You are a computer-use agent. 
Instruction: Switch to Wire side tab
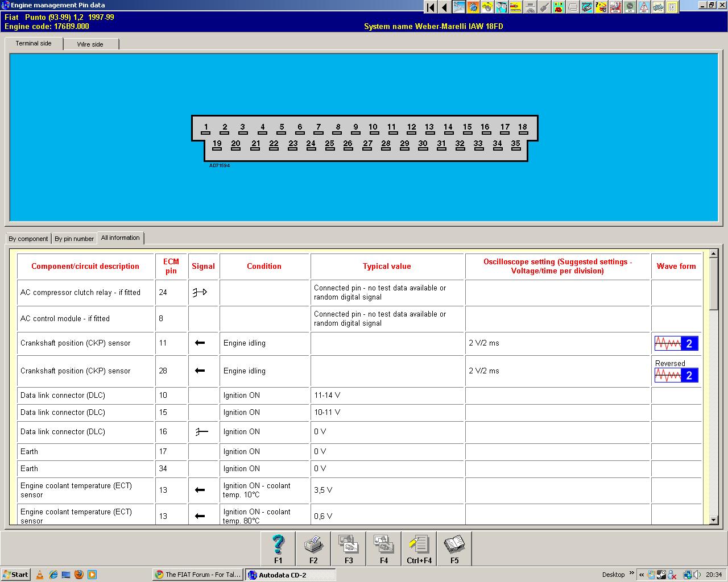[x=90, y=44]
